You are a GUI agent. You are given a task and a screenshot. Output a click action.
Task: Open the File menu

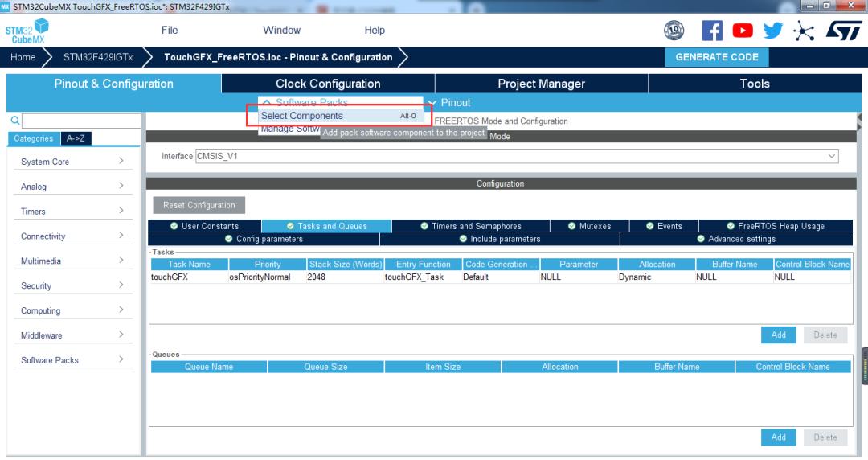(170, 30)
